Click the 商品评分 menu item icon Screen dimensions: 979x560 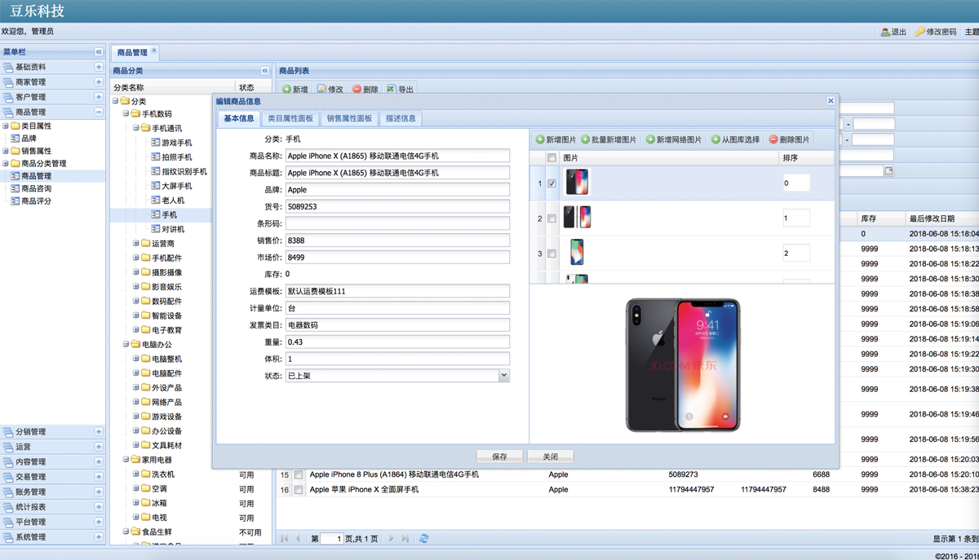tap(15, 201)
